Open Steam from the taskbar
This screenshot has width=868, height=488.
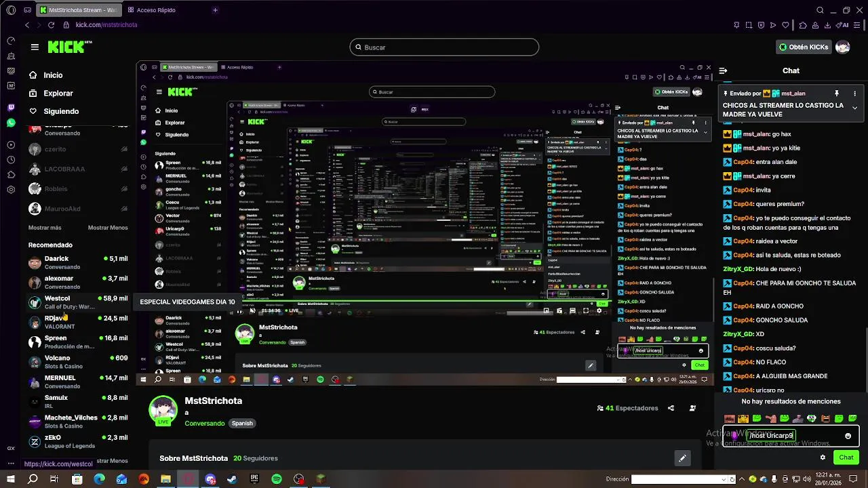[x=232, y=479]
